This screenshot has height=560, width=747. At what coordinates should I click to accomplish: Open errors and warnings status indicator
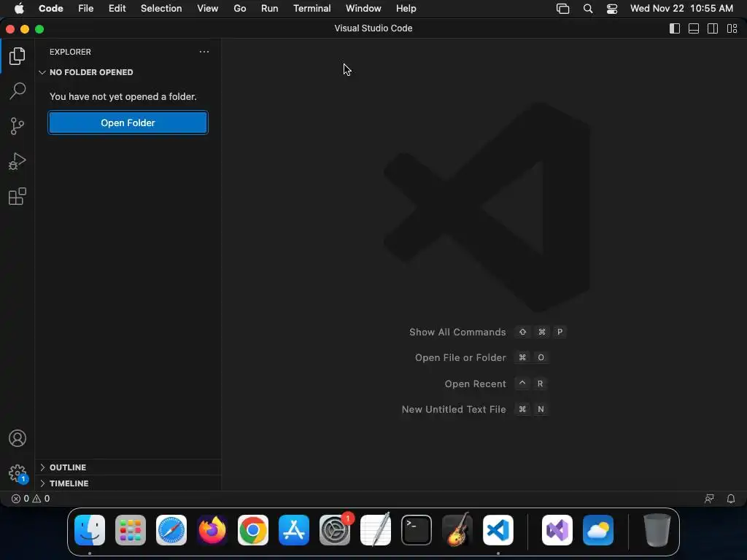pos(31,499)
